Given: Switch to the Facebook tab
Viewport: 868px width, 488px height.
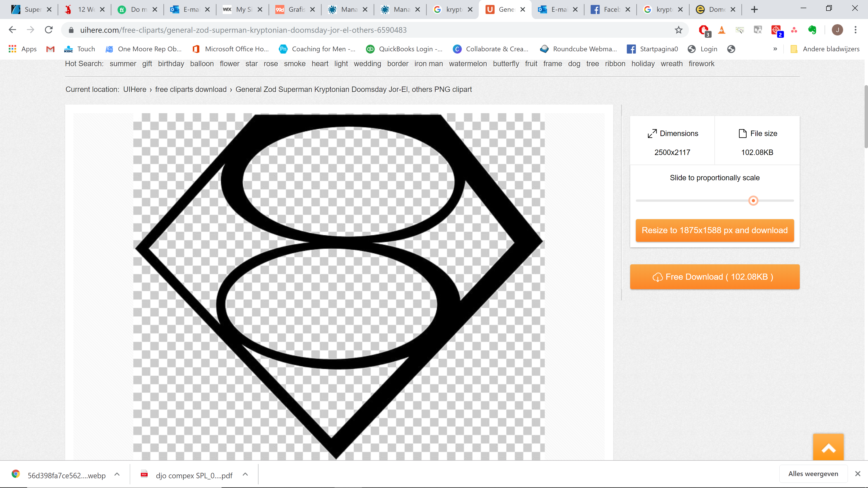Looking at the screenshot, I should (606, 9).
